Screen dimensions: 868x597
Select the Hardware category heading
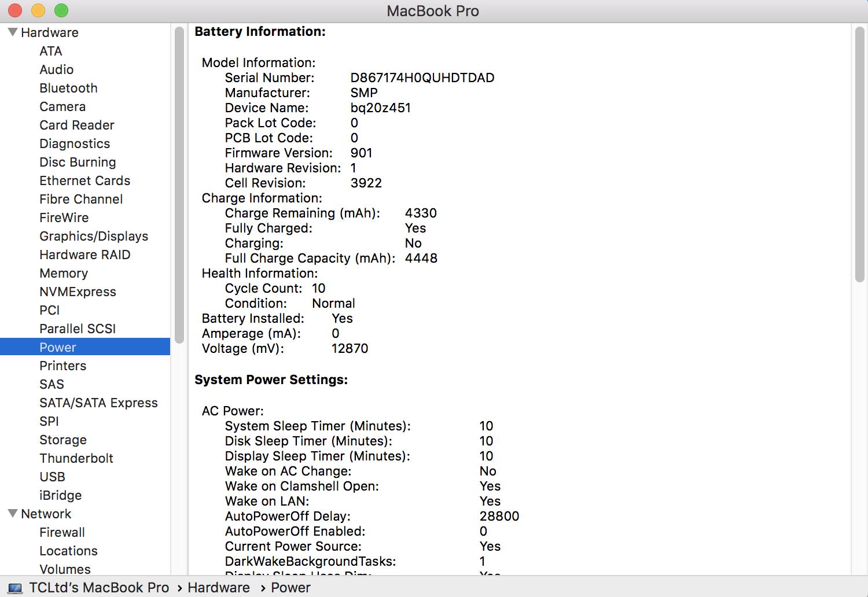[50, 32]
